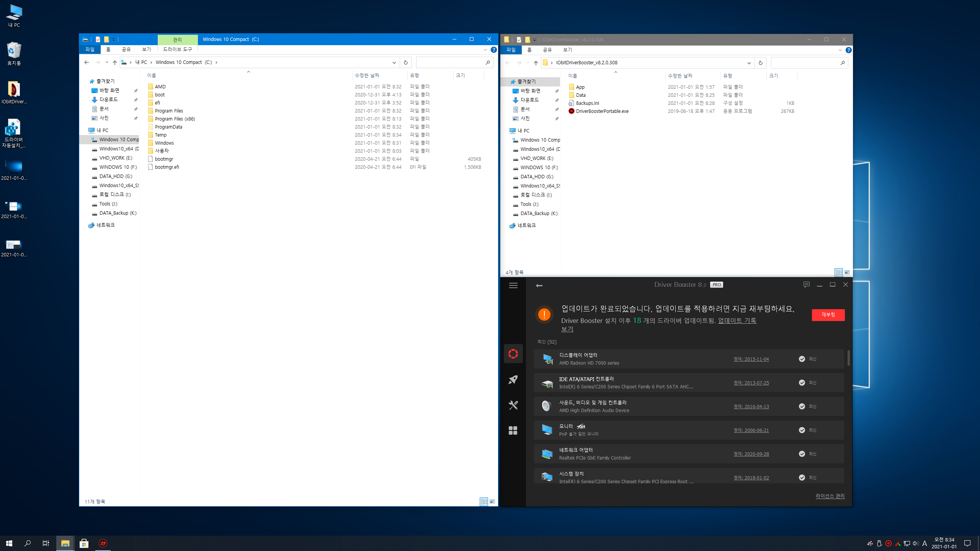Expand ribbon chevron in C: explorer window
The width and height of the screenshot is (980, 551).
[485, 50]
